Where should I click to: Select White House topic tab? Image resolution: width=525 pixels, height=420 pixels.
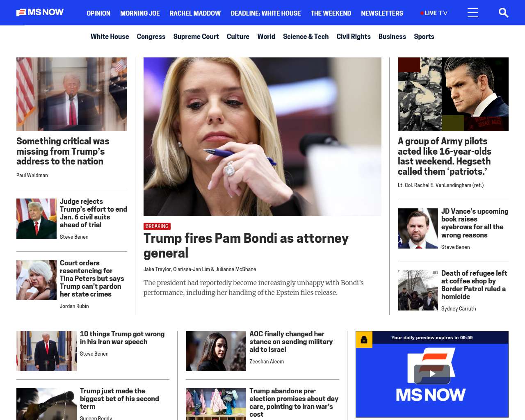110,37
